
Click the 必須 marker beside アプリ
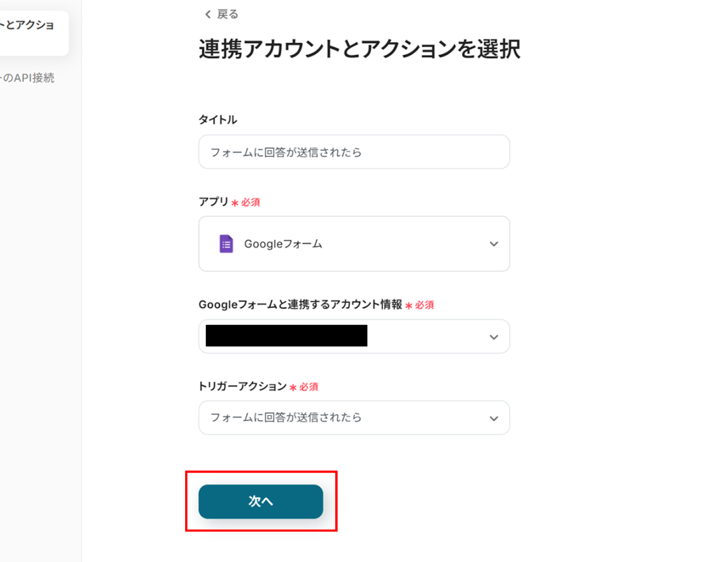click(250, 202)
